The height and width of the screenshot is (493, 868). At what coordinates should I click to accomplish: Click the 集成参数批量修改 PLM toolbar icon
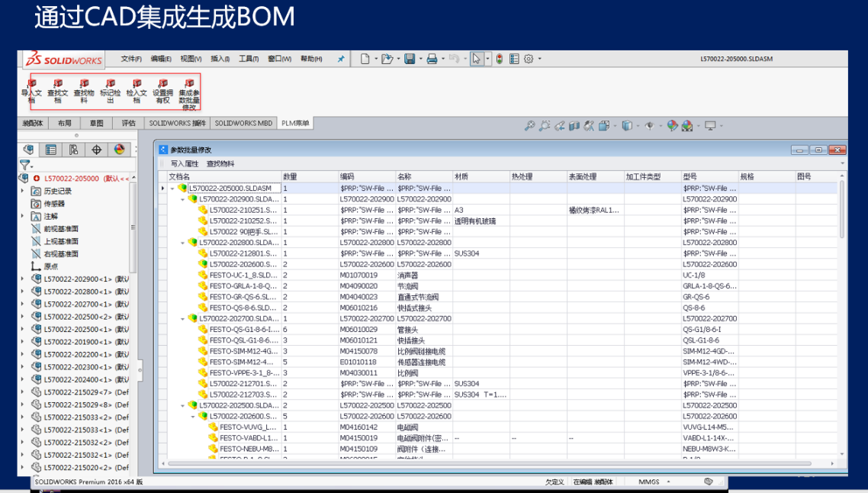coord(189,83)
